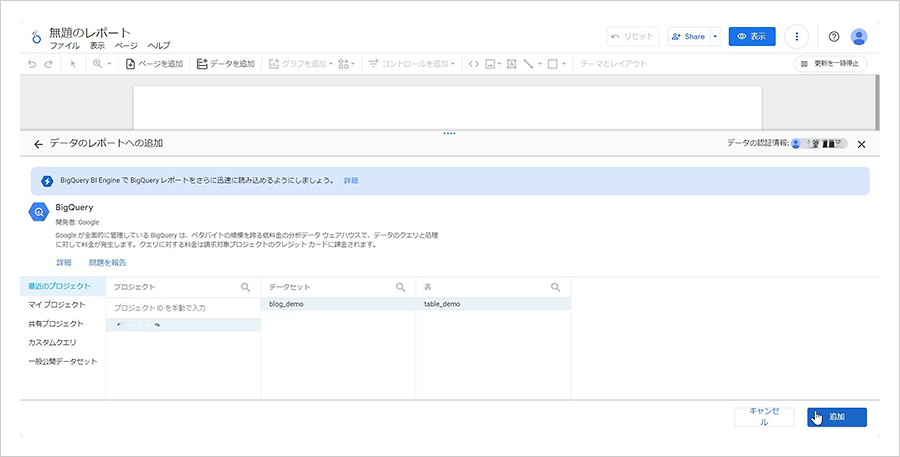This screenshot has height=457, width=900.
Task: Close the add data panel with X
Action: click(x=861, y=145)
